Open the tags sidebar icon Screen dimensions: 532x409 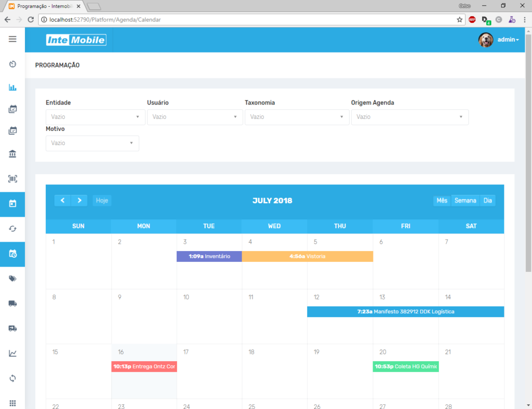[x=12, y=279]
